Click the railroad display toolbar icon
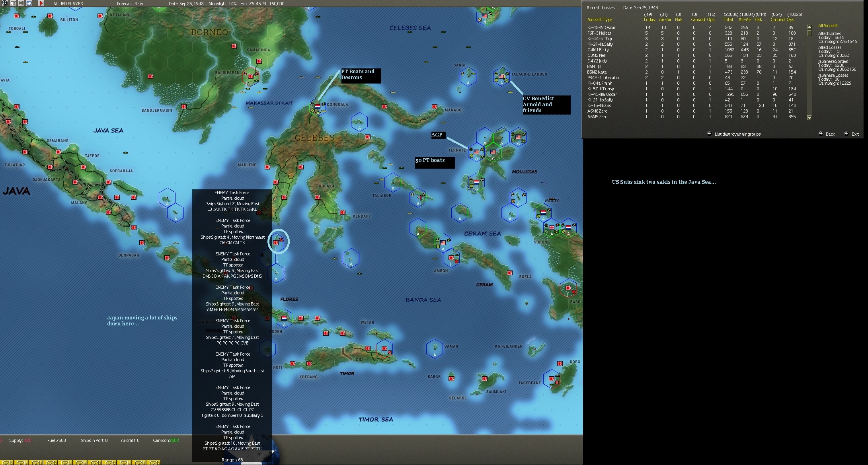This screenshot has width=868, height=465. [x=21, y=3]
